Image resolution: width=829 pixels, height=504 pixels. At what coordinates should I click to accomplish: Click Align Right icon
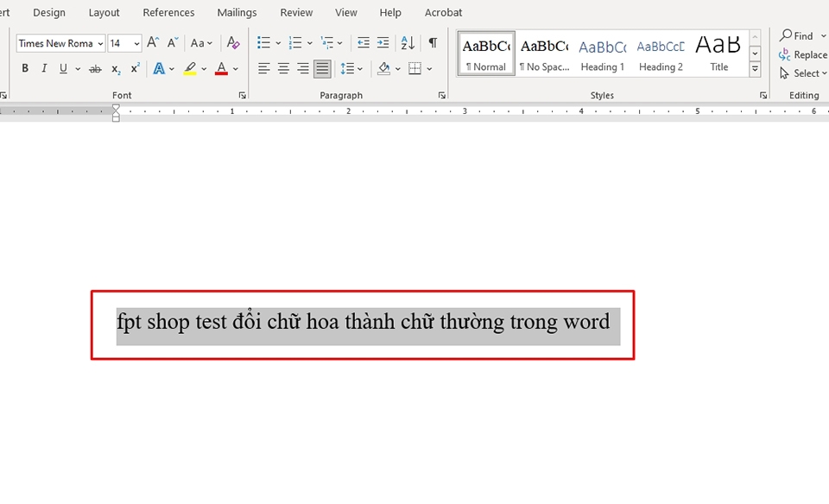(302, 69)
